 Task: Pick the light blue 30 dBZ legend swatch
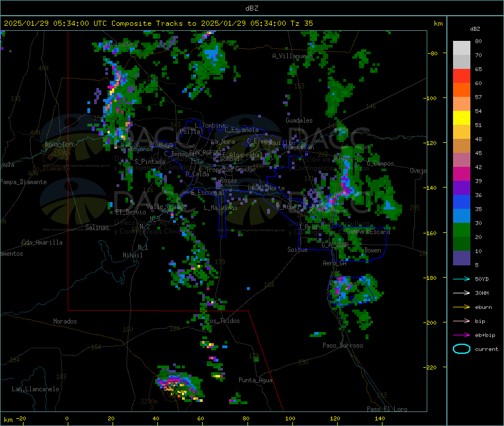click(461, 216)
